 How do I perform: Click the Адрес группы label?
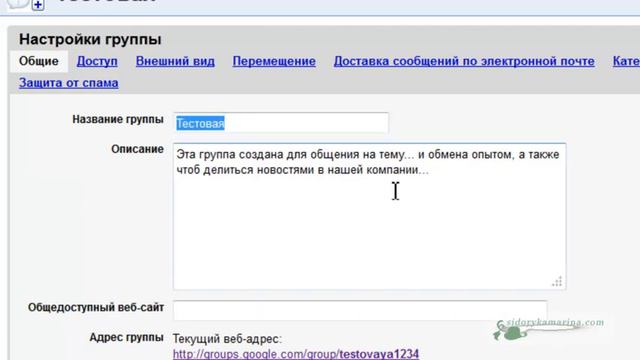click(127, 338)
